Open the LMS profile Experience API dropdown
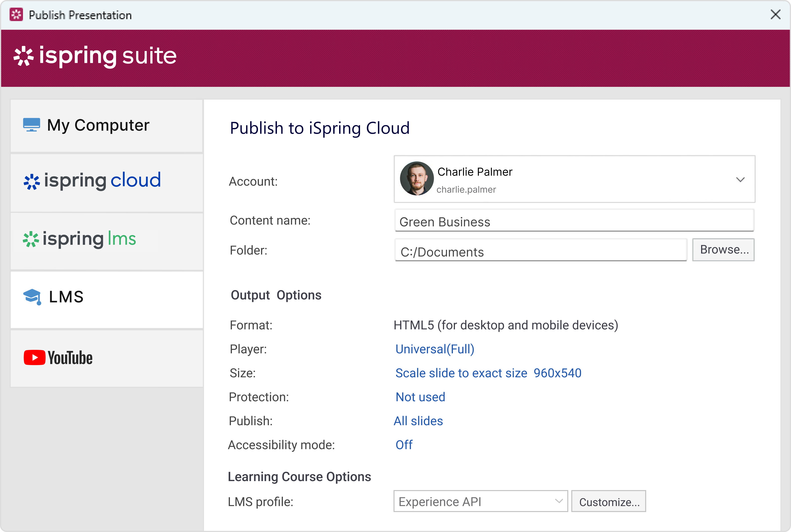The width and height of the screenshot is (791, 532). tap(480, 501)
